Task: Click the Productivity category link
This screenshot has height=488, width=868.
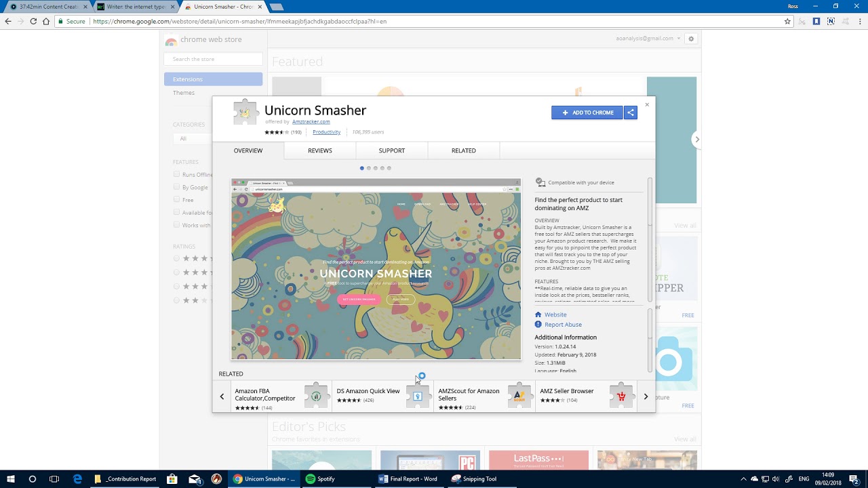Action: (x=327, y=132)
